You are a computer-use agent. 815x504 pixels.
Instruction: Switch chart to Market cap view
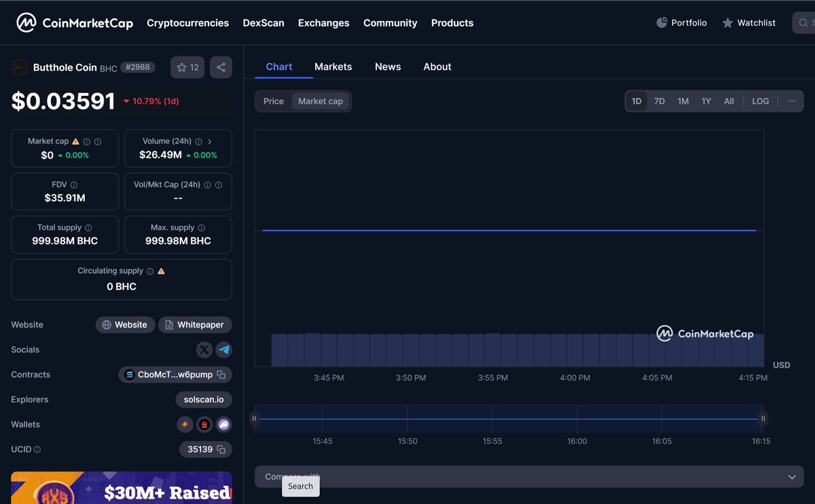point(321,101)
